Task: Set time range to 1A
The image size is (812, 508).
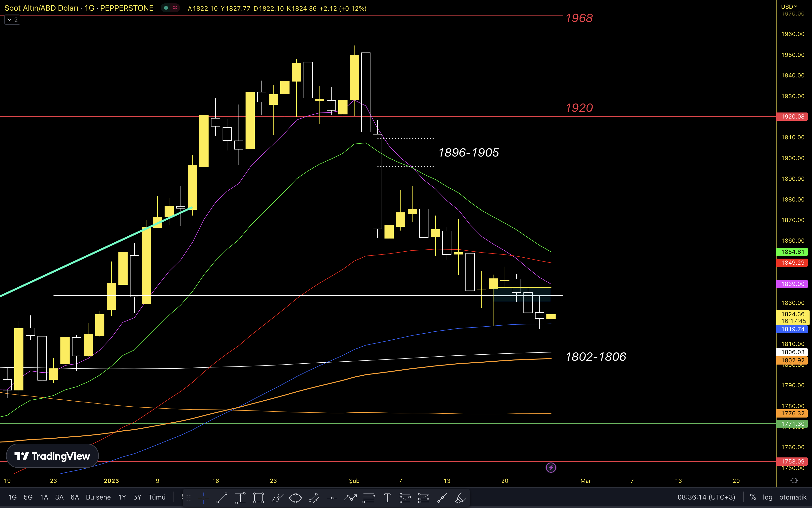Action: point(44,497)
